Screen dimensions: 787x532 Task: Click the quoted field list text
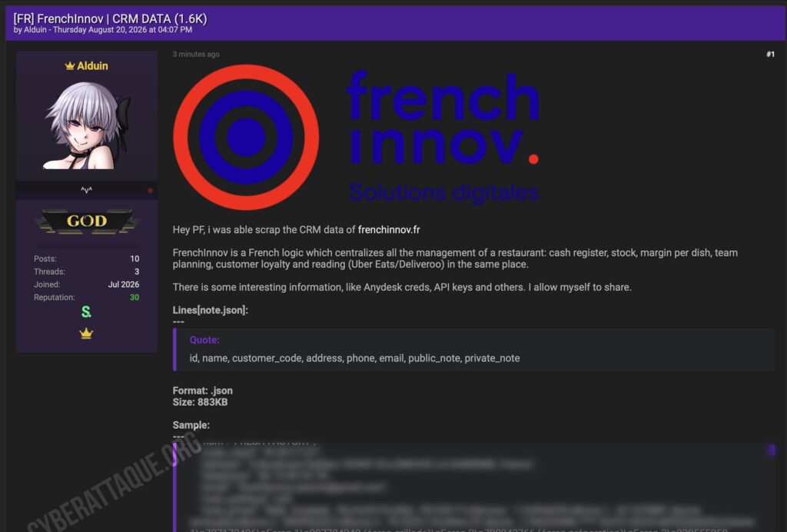(x=354, y=358)
